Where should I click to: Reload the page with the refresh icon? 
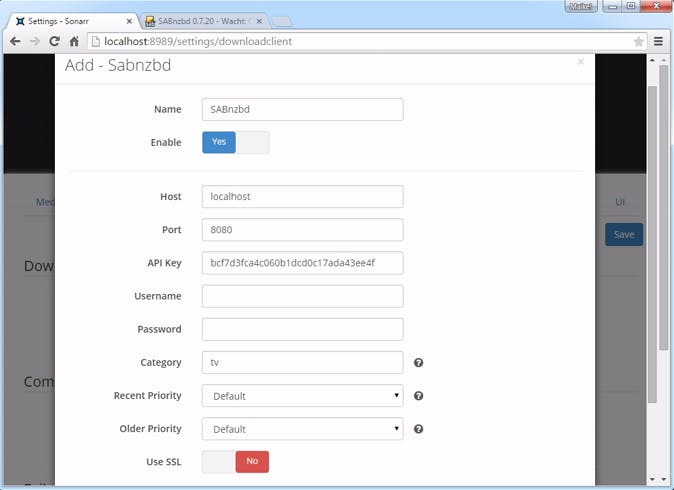54,41
